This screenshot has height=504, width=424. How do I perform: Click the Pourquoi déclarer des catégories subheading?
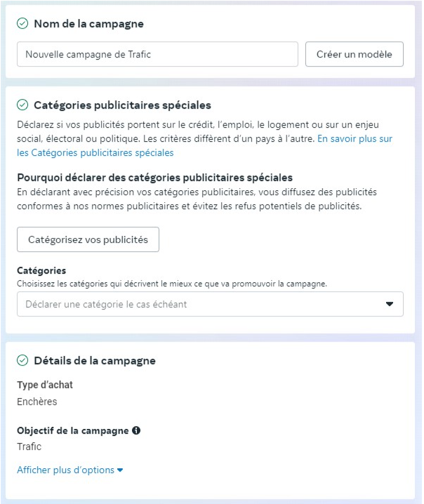pyautogui.click(x=154, y=178)
